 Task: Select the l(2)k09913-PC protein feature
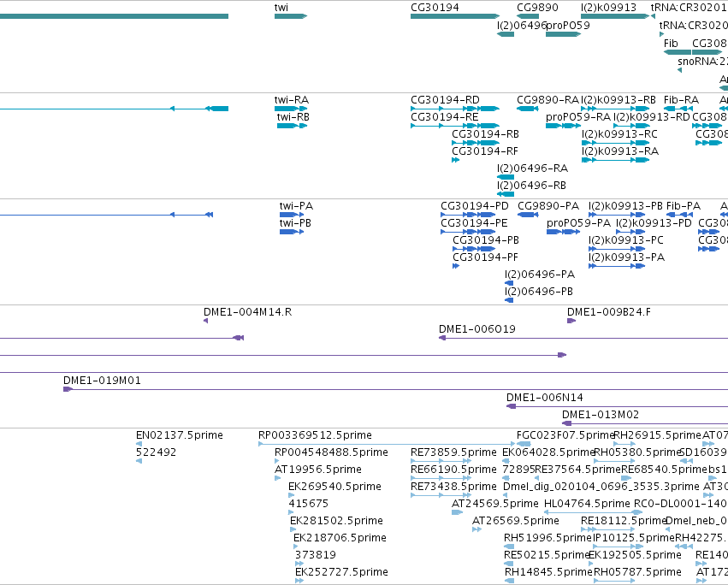pyautogui.click(x=617, y=249)
